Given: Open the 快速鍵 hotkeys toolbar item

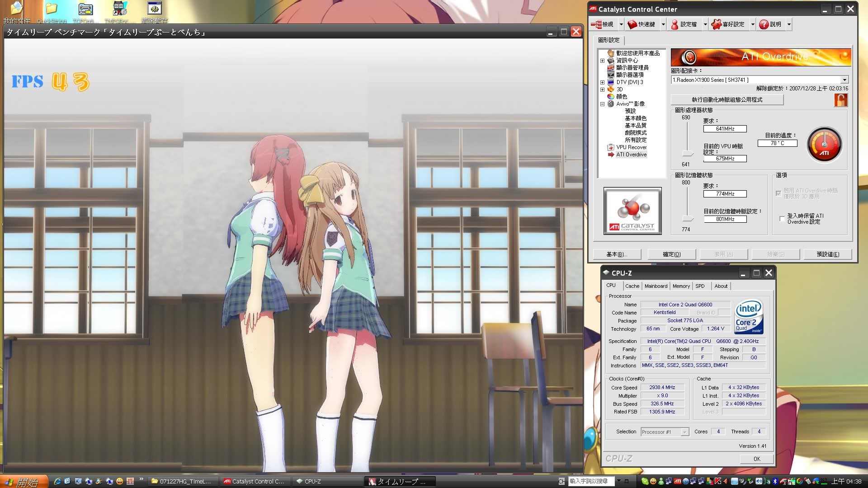Looking at the screenshot, I should [x=642, y=24].
